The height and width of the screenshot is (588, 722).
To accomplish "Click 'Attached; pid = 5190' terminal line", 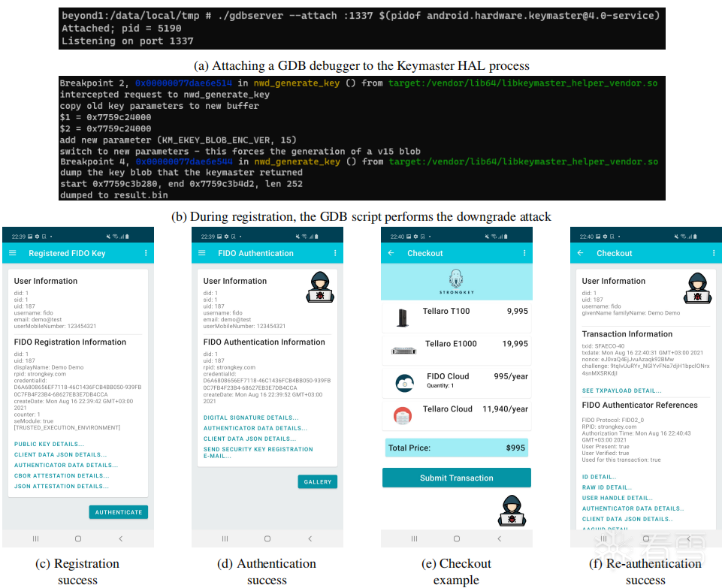I will coord(122,28).
